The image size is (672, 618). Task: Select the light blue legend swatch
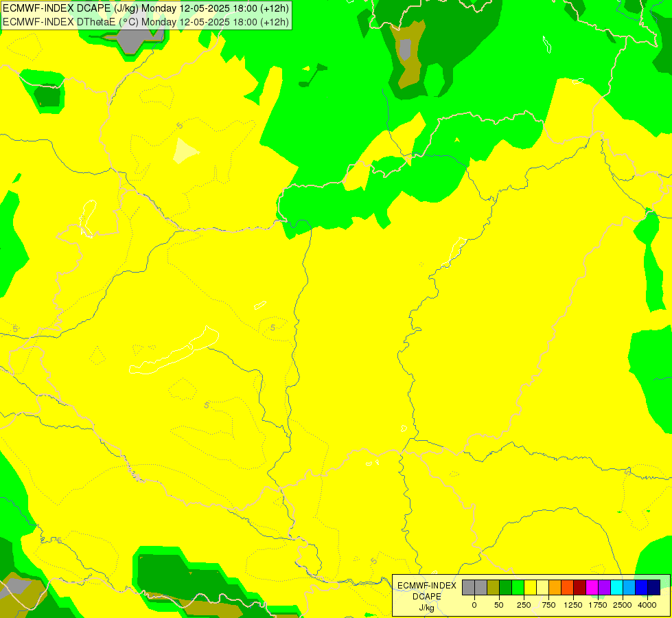tap(629, 587)
